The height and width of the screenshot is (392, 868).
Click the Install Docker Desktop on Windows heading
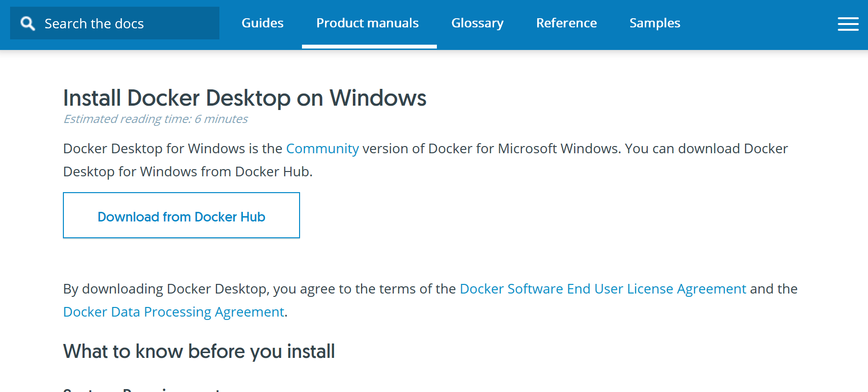point(245,98)
